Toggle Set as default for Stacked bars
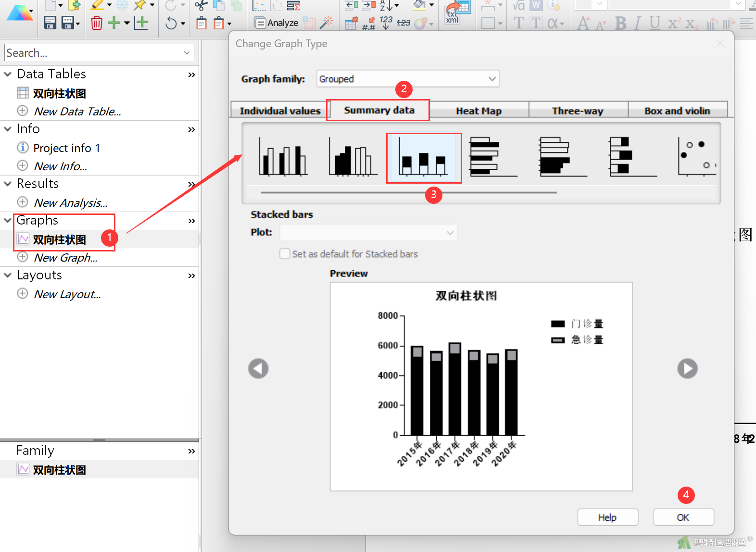Viewport: 756px width, 552px height. [x=285, y=253]
